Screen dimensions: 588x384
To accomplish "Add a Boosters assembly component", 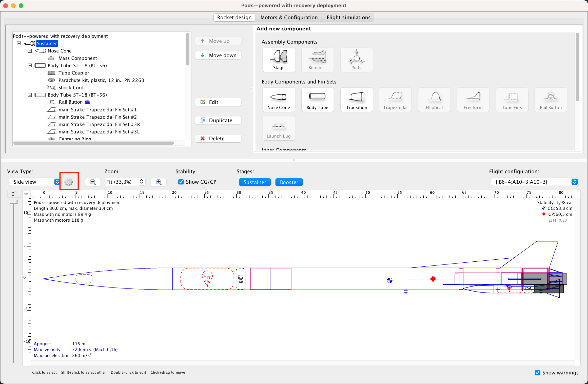I will click(317, 60).
